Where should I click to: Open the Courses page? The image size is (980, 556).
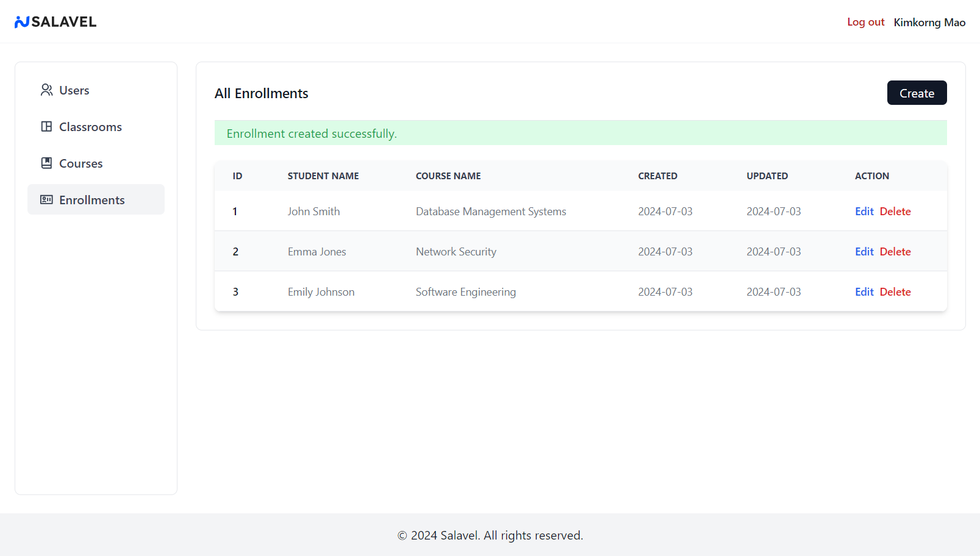click(x=80, y=163)
